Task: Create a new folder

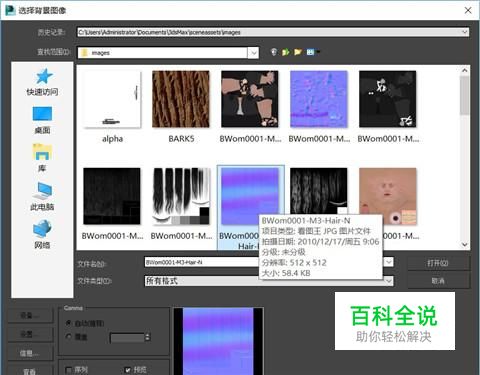Action: (298, 52)
